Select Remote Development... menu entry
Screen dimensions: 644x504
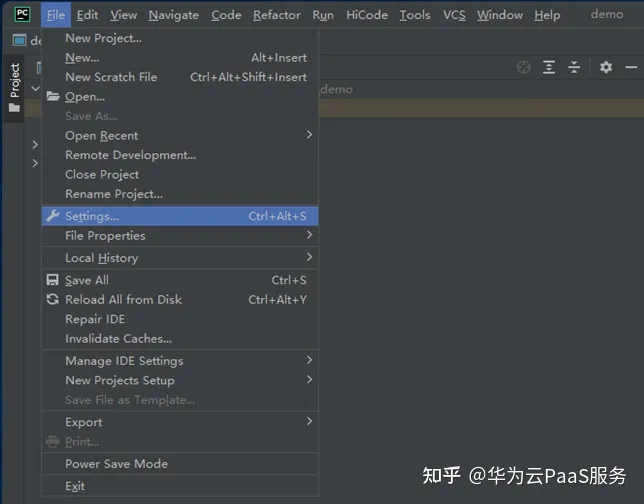click(x=180, y=155)
